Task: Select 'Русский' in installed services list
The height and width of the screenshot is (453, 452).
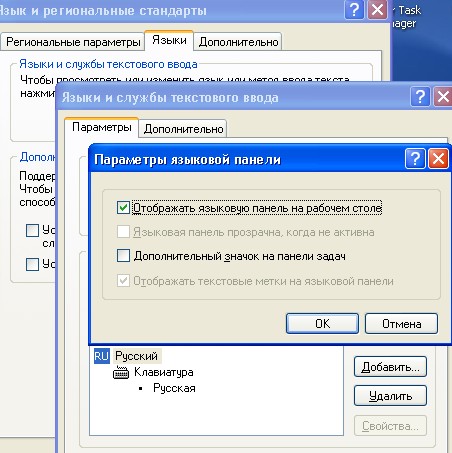Action: pyautogui.click(x=136, y=356)
